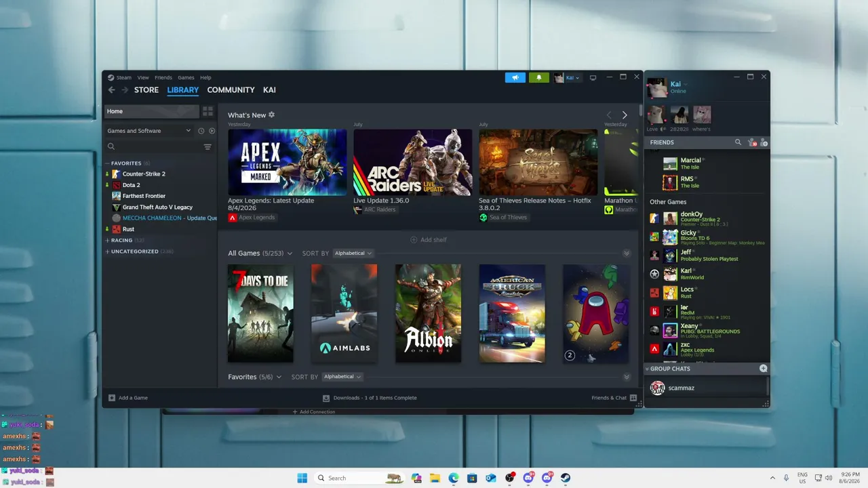
Task: Create new group chat plus icon
Action: (x=763, y=369)
